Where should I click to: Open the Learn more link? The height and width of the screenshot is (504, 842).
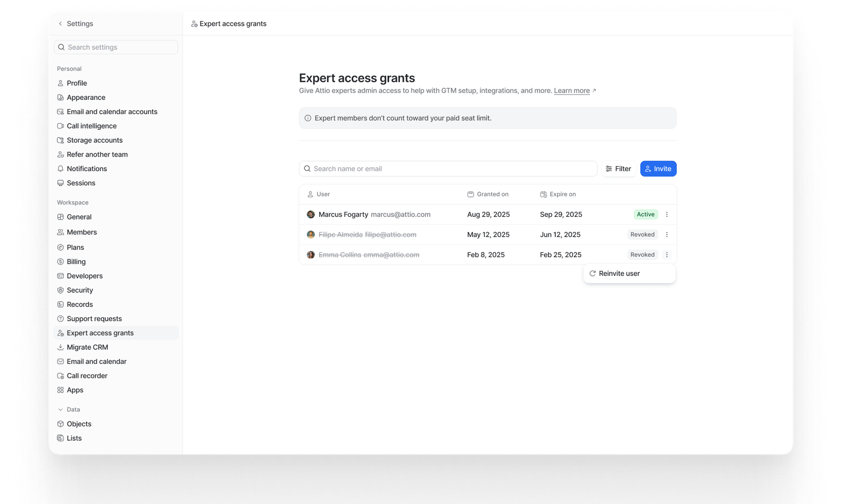(572, 91)
